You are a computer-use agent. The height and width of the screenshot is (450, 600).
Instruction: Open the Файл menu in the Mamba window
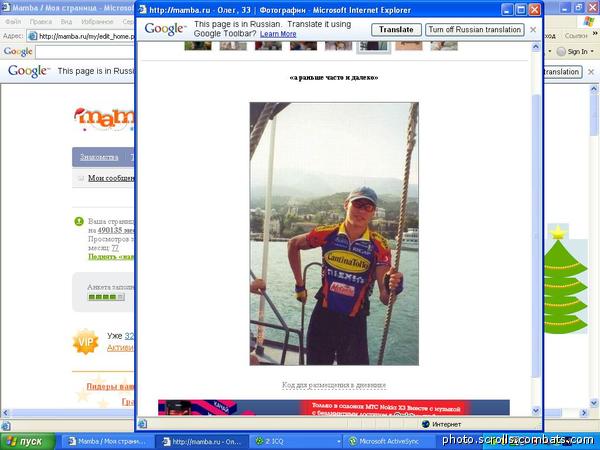coord(13,22)
